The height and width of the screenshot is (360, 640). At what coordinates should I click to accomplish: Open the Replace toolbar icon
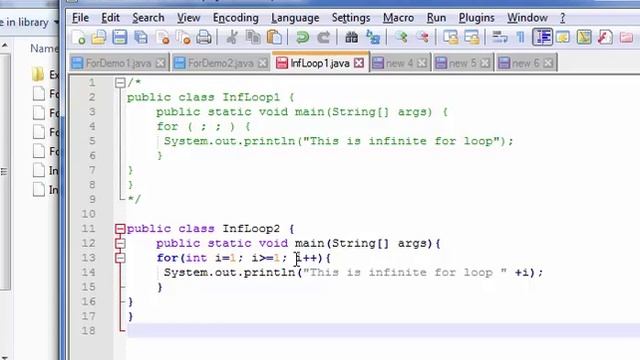pos(373,38)
